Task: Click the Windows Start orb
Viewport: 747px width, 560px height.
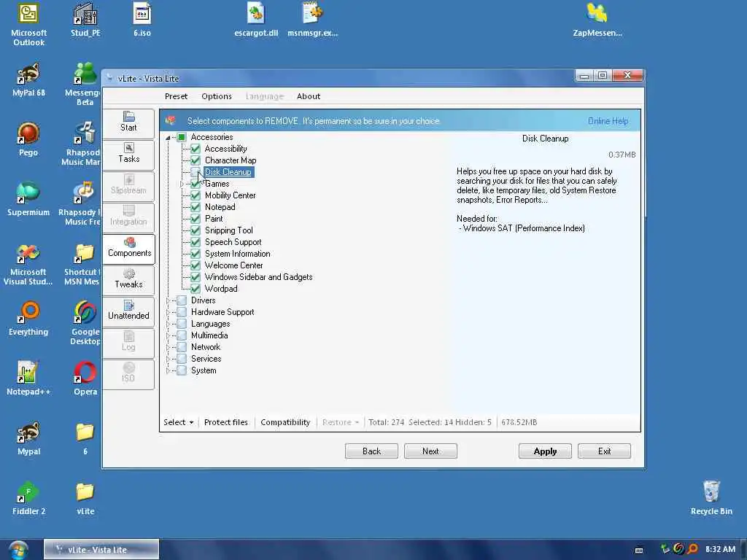Action: (x=18, y=550)
